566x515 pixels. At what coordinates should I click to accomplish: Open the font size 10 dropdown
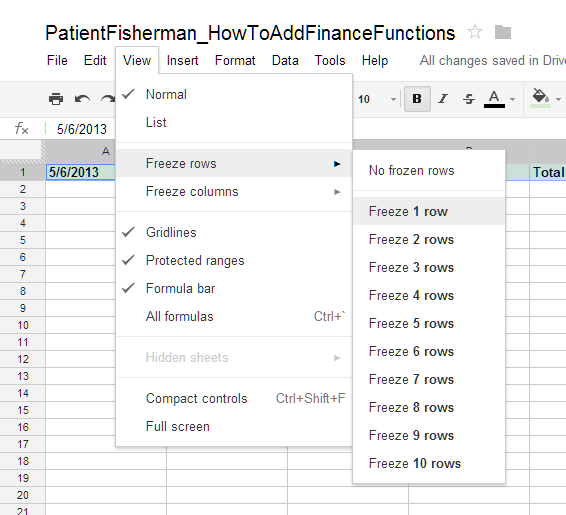pyautogui.click(x=377, y=99)
